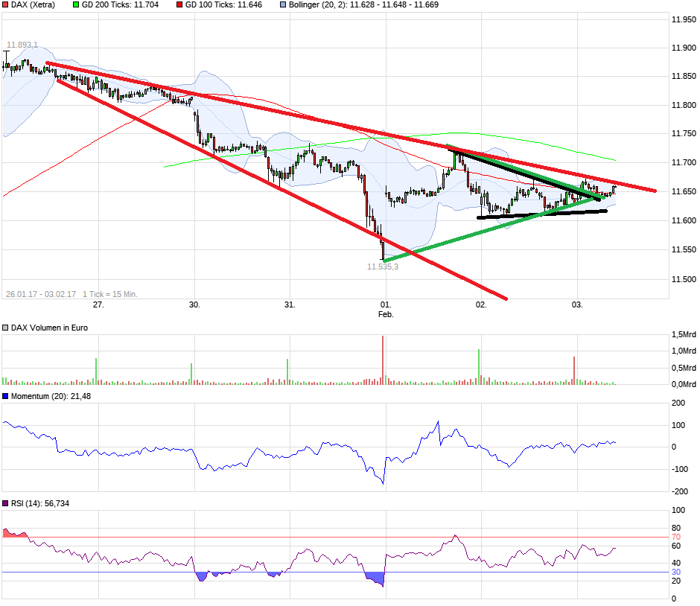Click the 1,0Mrd volume axis value
Screen dimensions: 700x606
tap(684, 351)
